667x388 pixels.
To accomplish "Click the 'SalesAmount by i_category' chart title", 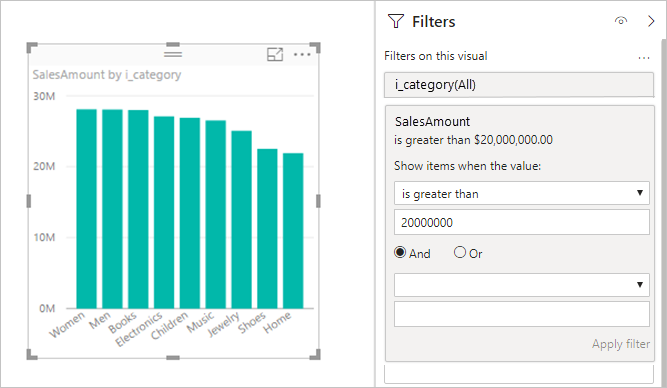I will 107,75.
